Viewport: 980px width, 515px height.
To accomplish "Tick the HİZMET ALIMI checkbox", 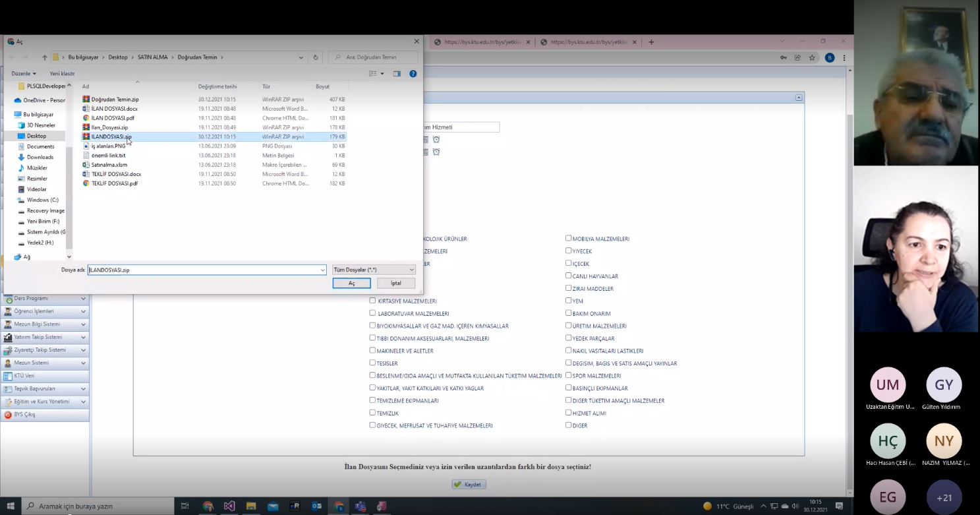I will click(568, 413).
